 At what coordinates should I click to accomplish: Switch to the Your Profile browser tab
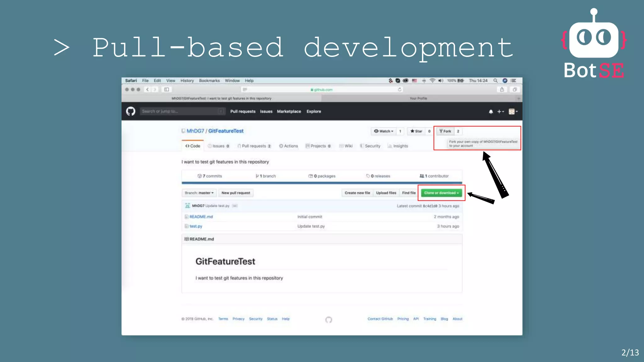click(418, 98)
